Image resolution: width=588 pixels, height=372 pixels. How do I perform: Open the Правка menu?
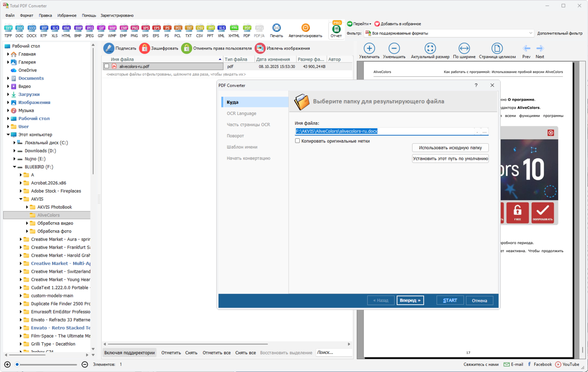tap(46, 15)
